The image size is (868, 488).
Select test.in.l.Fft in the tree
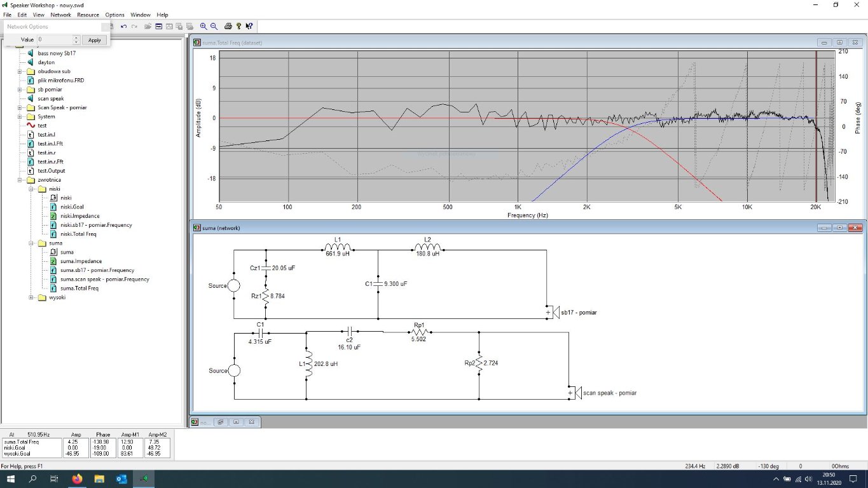[50, 144]
